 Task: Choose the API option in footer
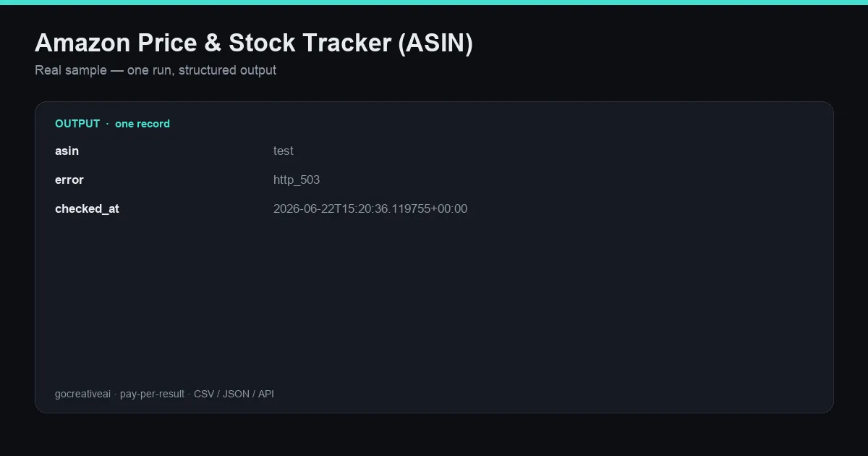266,394
